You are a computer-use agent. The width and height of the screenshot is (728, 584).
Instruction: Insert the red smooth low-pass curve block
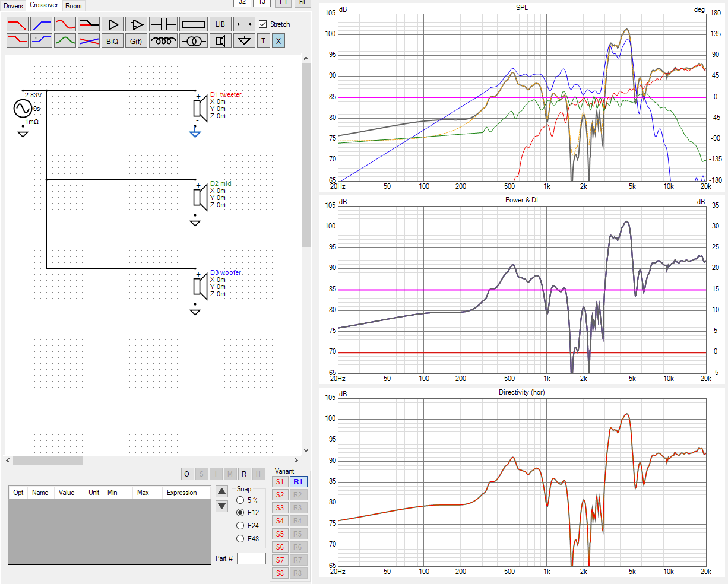[x=65, y=24]
